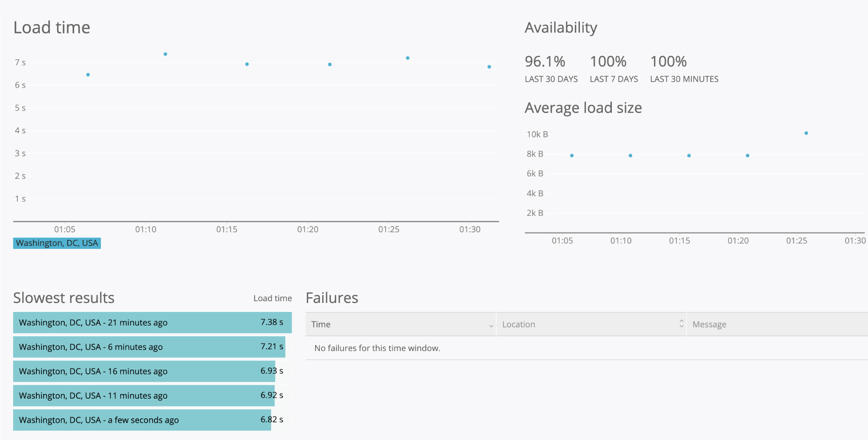Click the Load time data point near 01:26
868x440 pixels.
coord(408,58)
